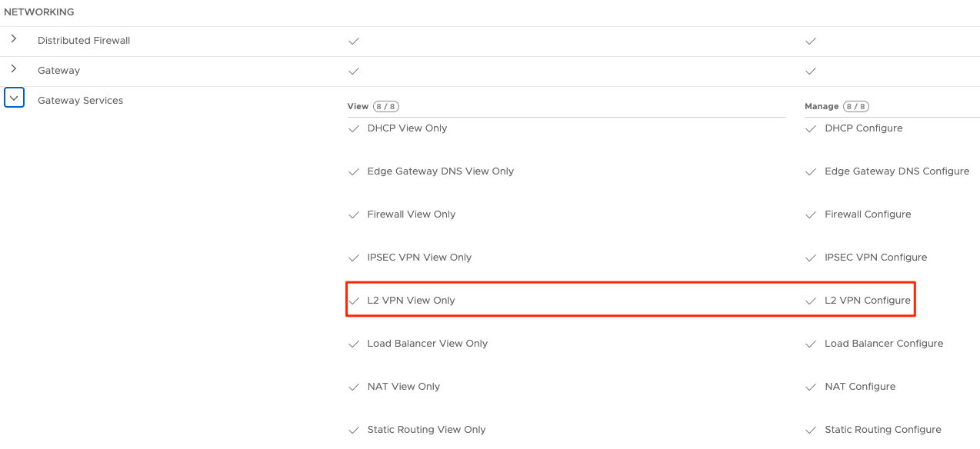Toggle Distributed Firewall view permission checkmark
The height and width of the screenshot is (449, 980).
click(354, 41)
